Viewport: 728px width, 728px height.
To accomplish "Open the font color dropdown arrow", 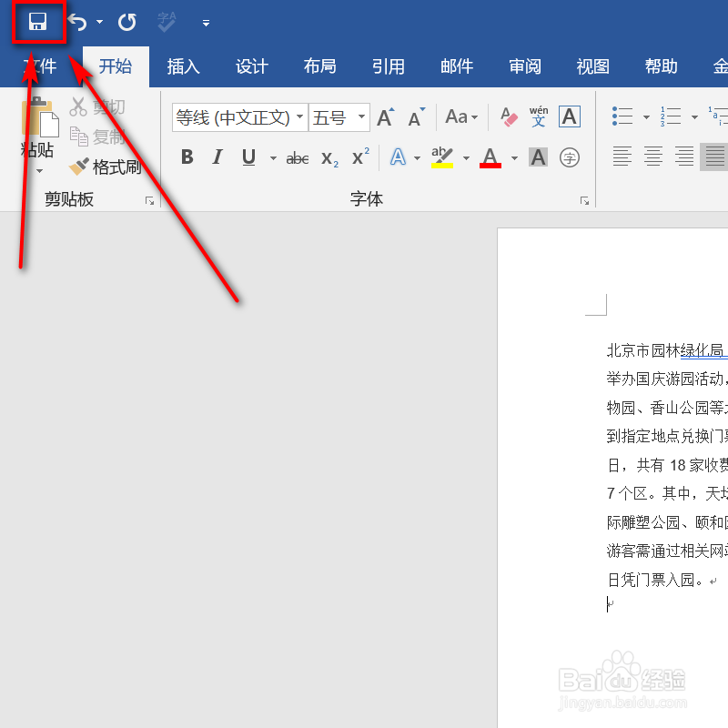I will [x=512, y=157].
